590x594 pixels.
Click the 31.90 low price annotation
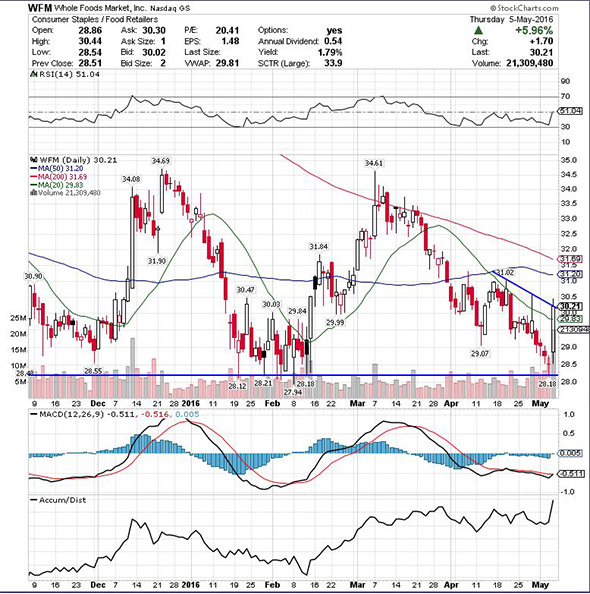[x=157, y=261]
